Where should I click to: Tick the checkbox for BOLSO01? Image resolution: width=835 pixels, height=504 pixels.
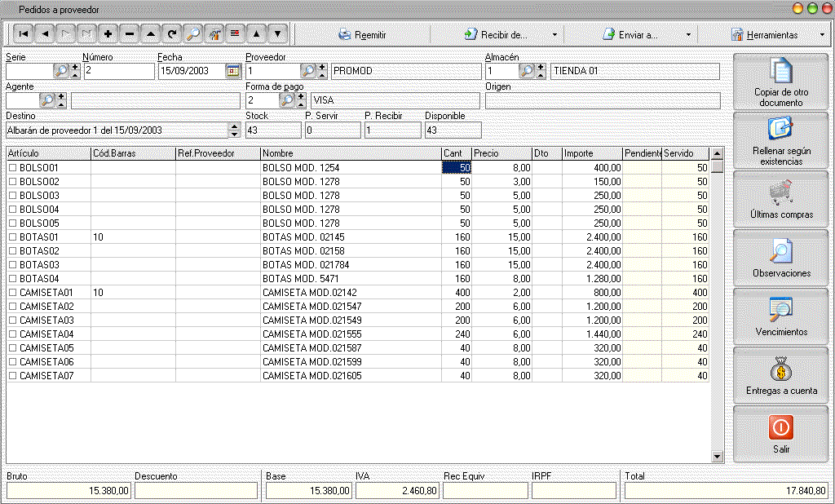12,167
